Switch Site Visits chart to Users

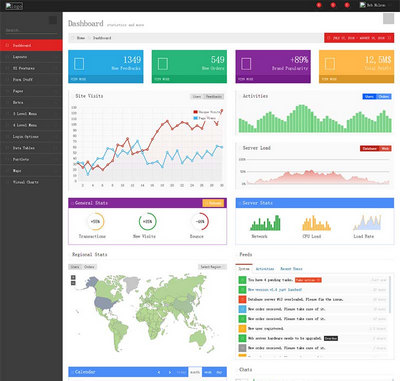click(x=197, y=96)
